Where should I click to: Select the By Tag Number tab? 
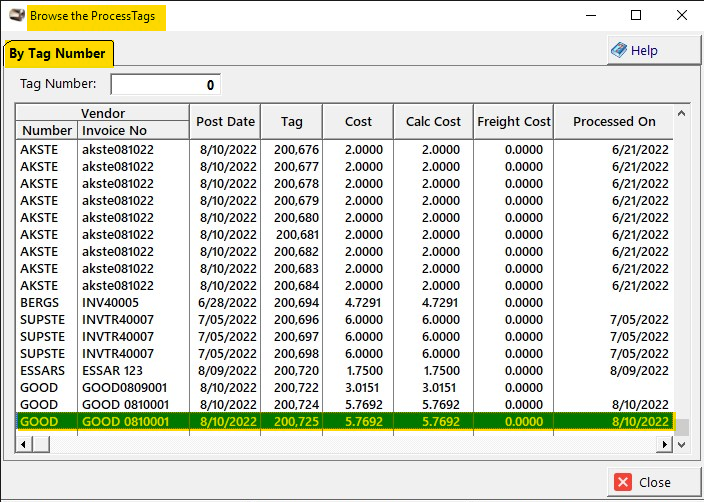coord(58,54)
